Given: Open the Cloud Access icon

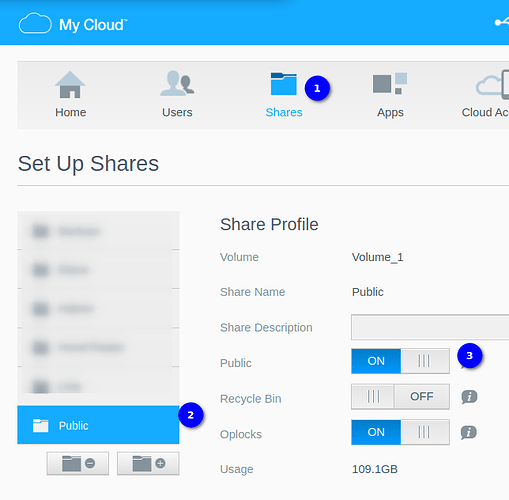Looking at the screenshot, I should point(492,84).
